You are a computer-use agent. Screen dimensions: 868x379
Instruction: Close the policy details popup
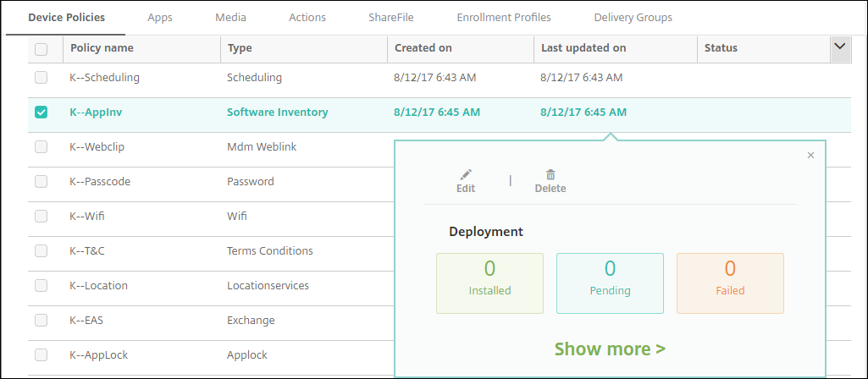click(x=810, y=155)
